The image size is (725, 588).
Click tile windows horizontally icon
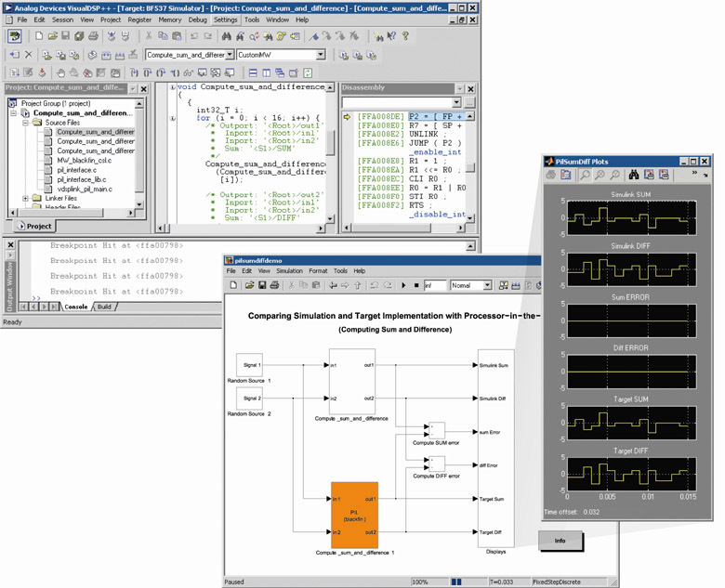(x=253, y=72)
